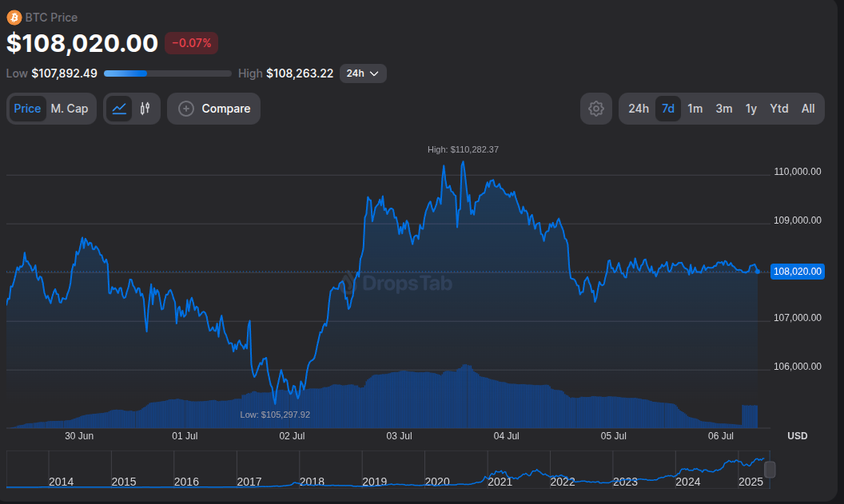Click 2018 in the history navigator
The width and height of the screenshot is (844, 504).
click(312, 482)
